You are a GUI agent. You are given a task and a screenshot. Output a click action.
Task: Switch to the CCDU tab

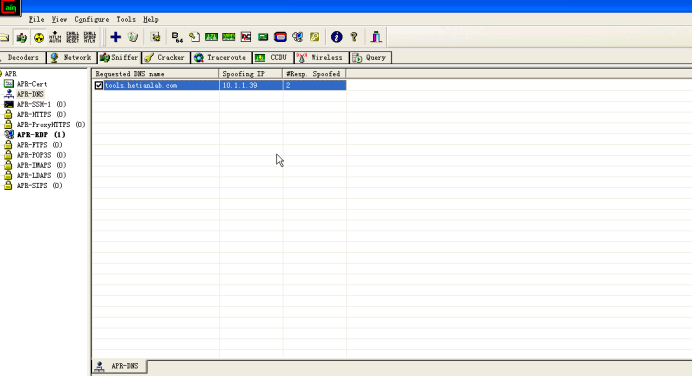click(x=272, y=57)
